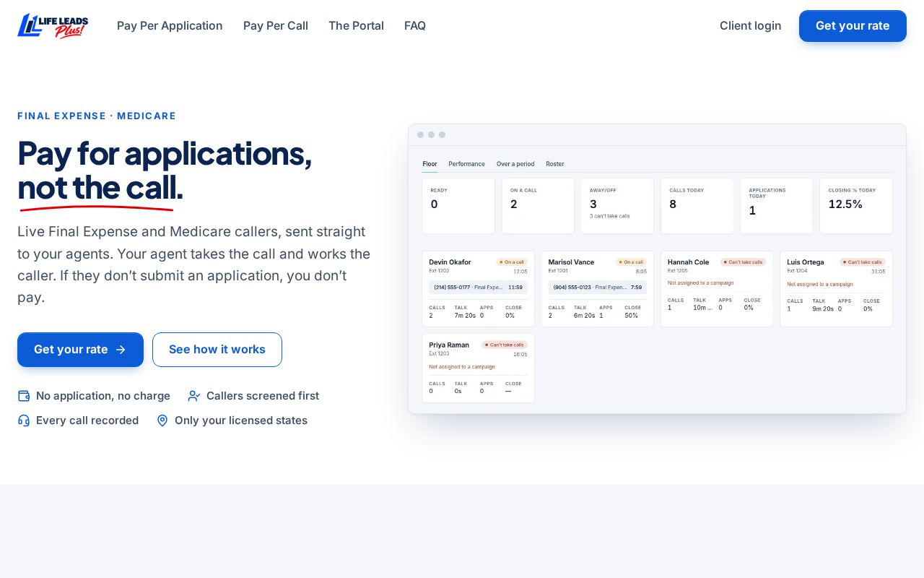The image size is (924, 578).
Task: Click the CLOSING % TODAY stat card
Action: pos(856,206)
